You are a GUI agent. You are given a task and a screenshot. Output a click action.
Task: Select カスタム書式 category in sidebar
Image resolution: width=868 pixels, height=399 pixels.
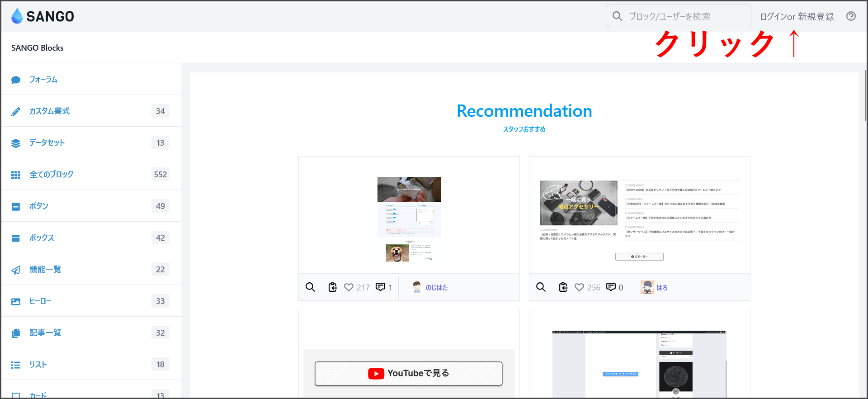(x=49, y=111)
